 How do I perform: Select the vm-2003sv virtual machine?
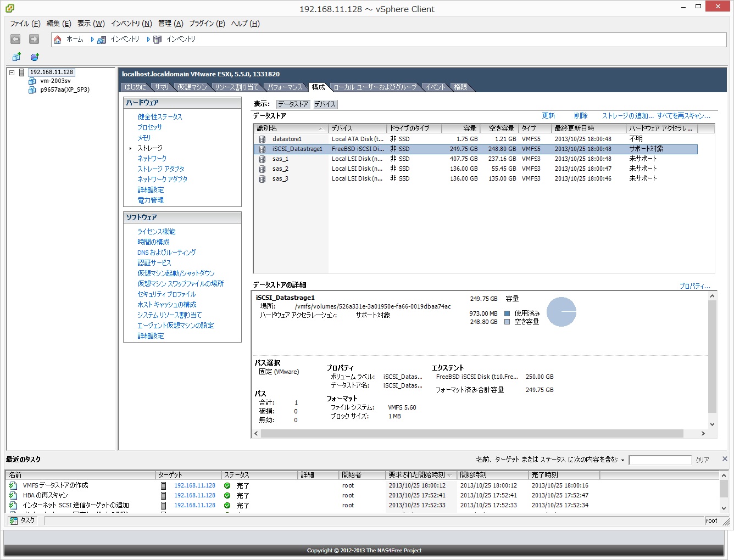click(x=55, y=81)
